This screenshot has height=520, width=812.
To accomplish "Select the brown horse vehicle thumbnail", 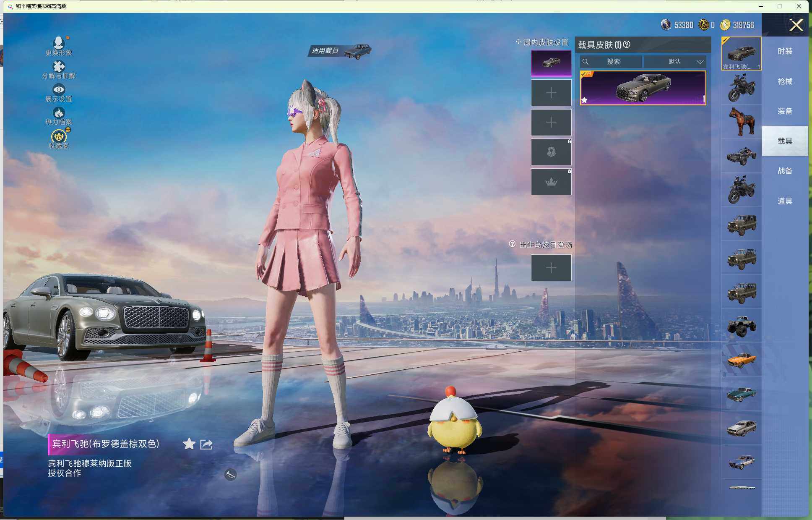I will [741, 121].
